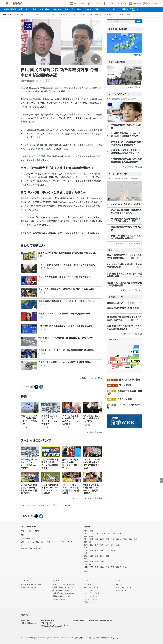The width and height of the screenshot is (163, 644).
Task: Open the 沖縄 footer region link
Action: [125, 567]
